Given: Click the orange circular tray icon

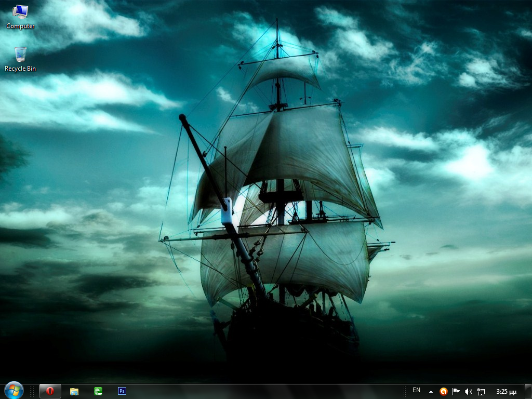Looking at the screenshot, I should pyautogui.click(x=444, y=392).
